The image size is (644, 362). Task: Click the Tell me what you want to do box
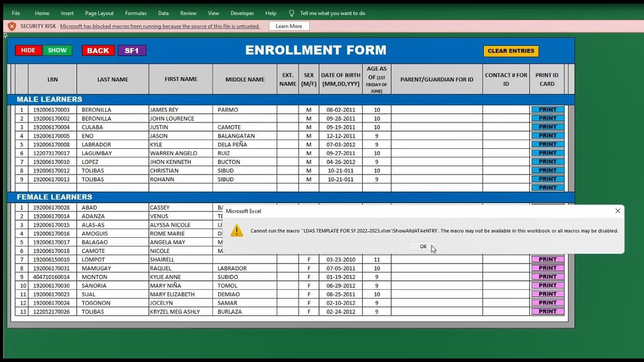pos(333,13)
